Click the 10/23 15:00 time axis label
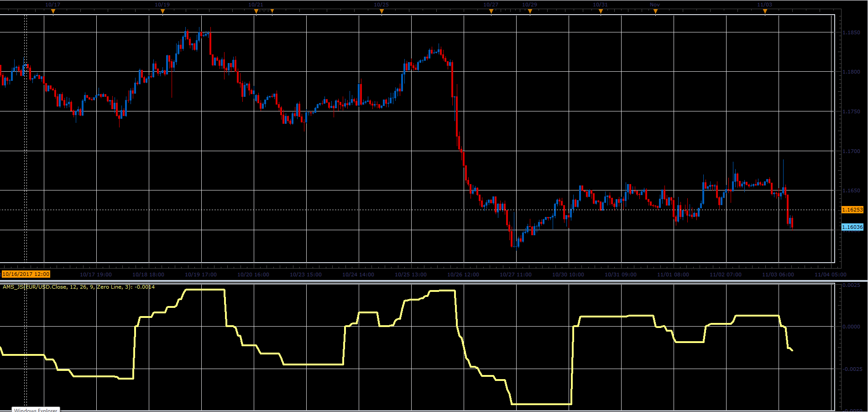The image size is (868, 412). [x=306, y=275]
